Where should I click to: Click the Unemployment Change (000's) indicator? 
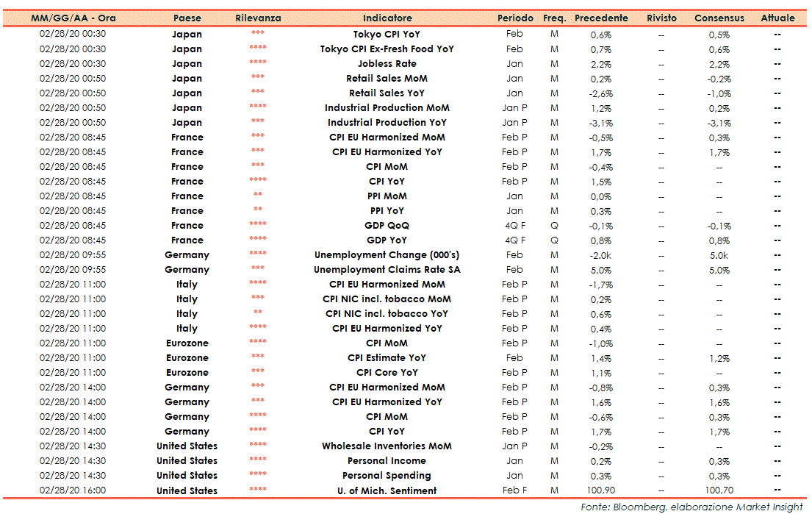pos(387,255)
